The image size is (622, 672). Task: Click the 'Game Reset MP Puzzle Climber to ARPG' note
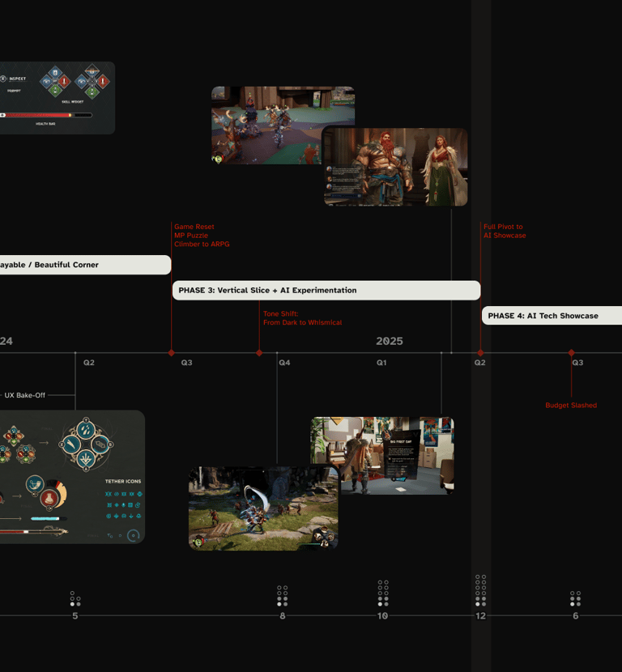click(202, 236)
